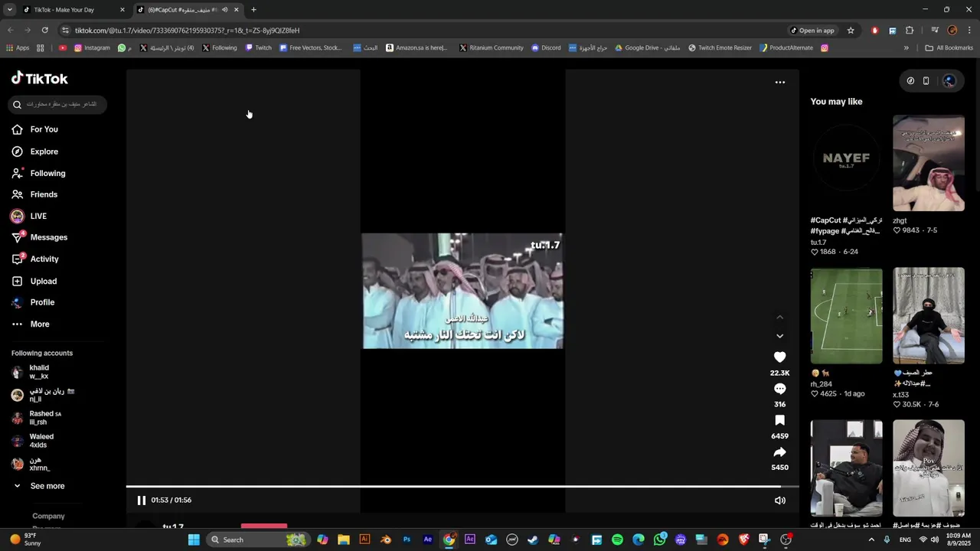Viewport: 980px width, 551px height.
Task: Go to Following feed in sidebar
Action: click(39, 173)
